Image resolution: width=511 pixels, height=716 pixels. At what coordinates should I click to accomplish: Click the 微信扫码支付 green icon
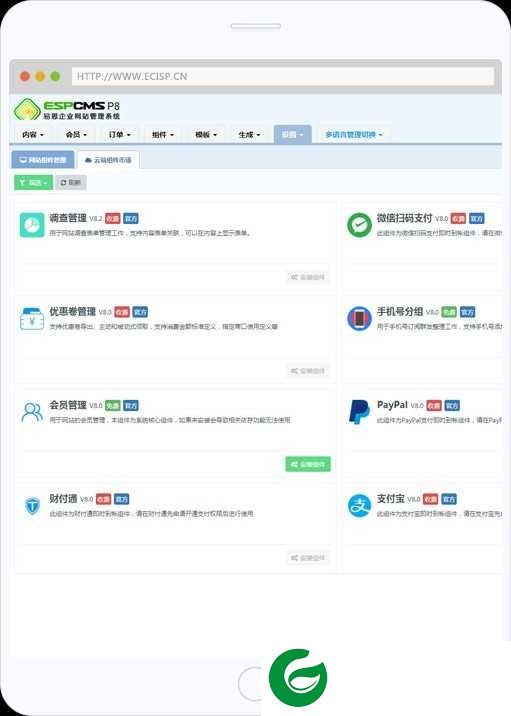[x=359, y=225]
